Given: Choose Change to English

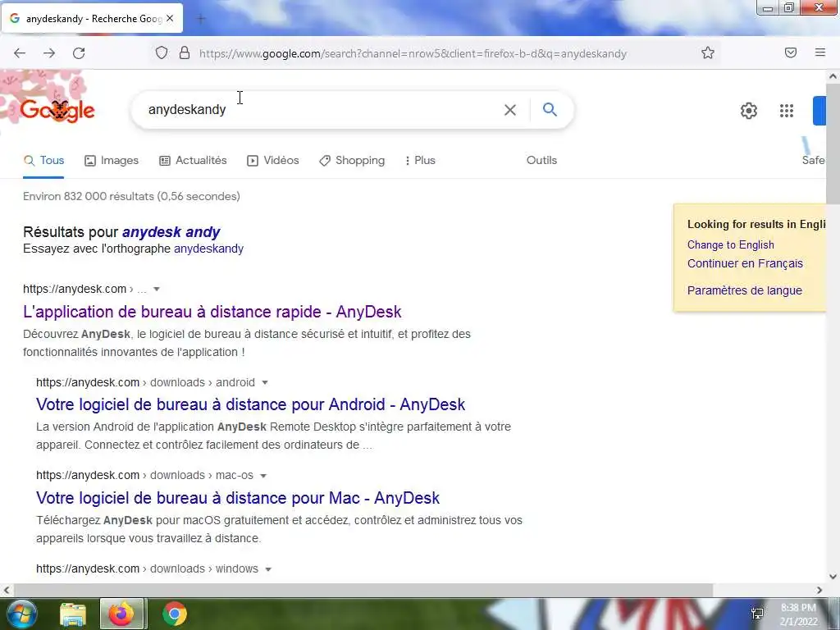Looking at the screenshot, I should click(731, 244).
